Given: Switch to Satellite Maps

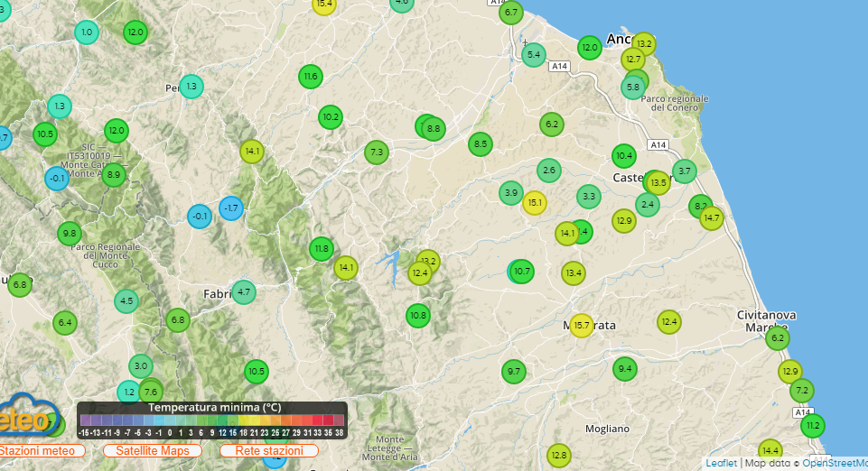Looking at the screenshot, I should (159, 450).
